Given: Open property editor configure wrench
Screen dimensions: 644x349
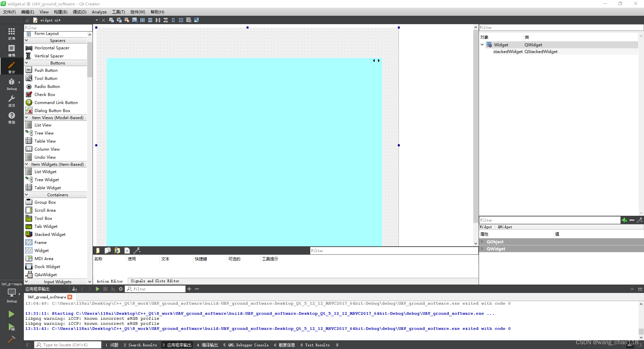Looking at the screenshot, I should pos(640,220).
